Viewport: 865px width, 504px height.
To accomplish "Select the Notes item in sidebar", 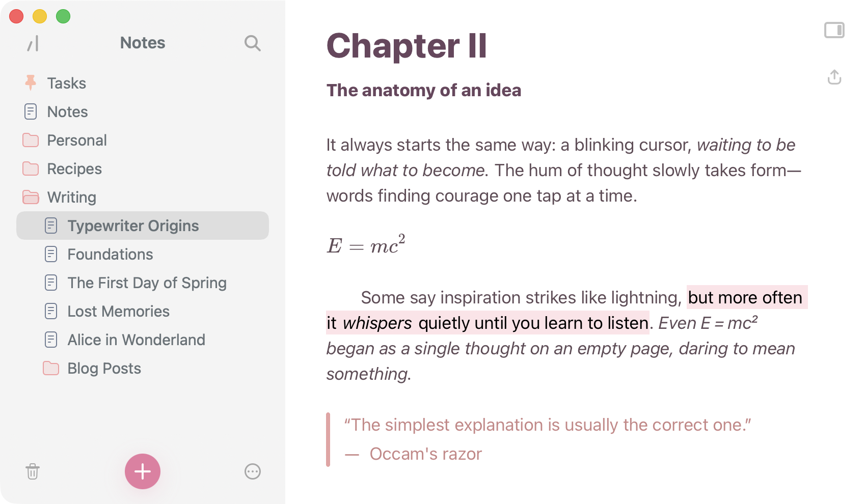I will pos(67,111).
